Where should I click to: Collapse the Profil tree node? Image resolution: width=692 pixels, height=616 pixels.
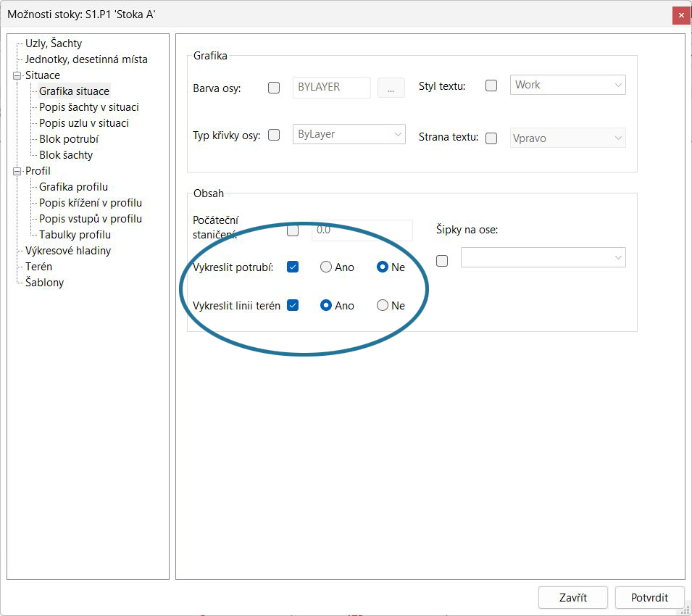(17, 171)
